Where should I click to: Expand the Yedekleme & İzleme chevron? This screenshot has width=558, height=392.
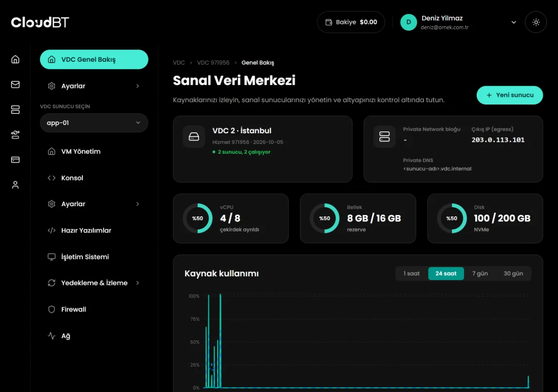[137, 283]
